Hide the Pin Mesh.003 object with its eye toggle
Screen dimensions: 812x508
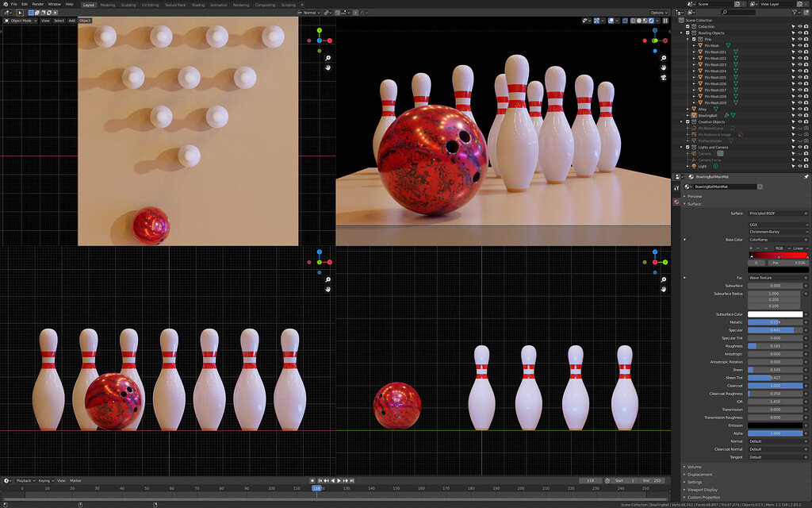(800, 65)
